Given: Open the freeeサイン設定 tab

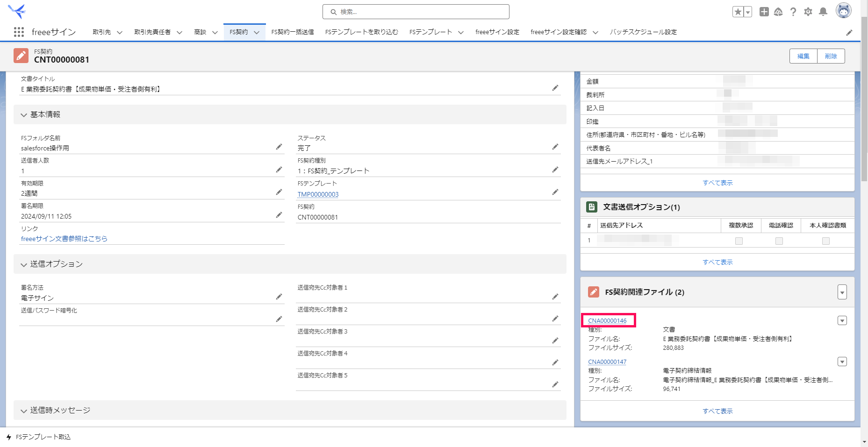Looking at the screenshot, I should click(x=497, y=32).
